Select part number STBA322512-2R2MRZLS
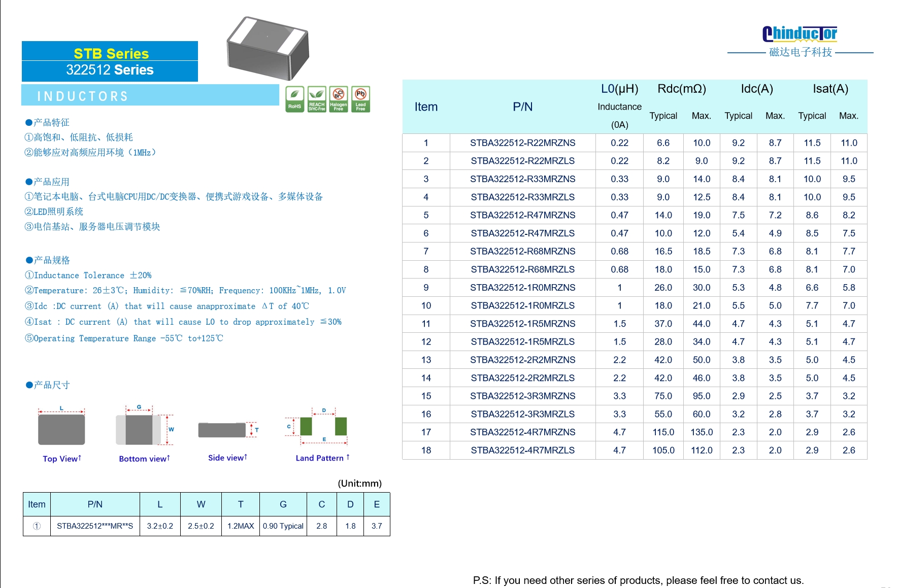898x588 pixels. click(522, 378)
